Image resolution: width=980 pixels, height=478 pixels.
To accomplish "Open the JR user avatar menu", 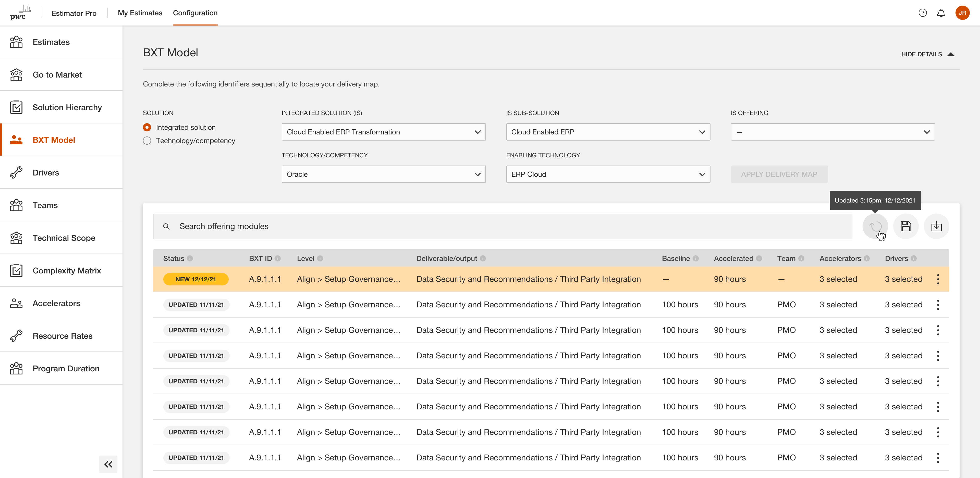I will [962, 13].
